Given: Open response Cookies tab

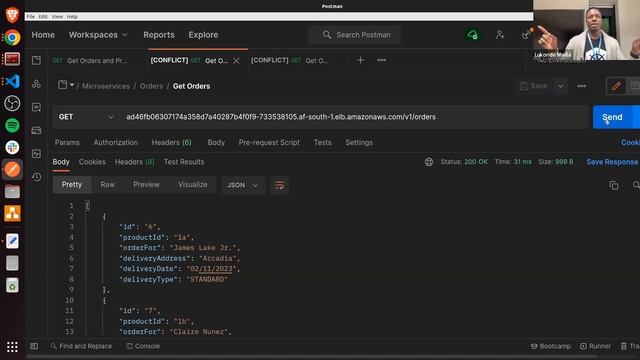Looking at the screenshot, I should [x=92, y=162].
